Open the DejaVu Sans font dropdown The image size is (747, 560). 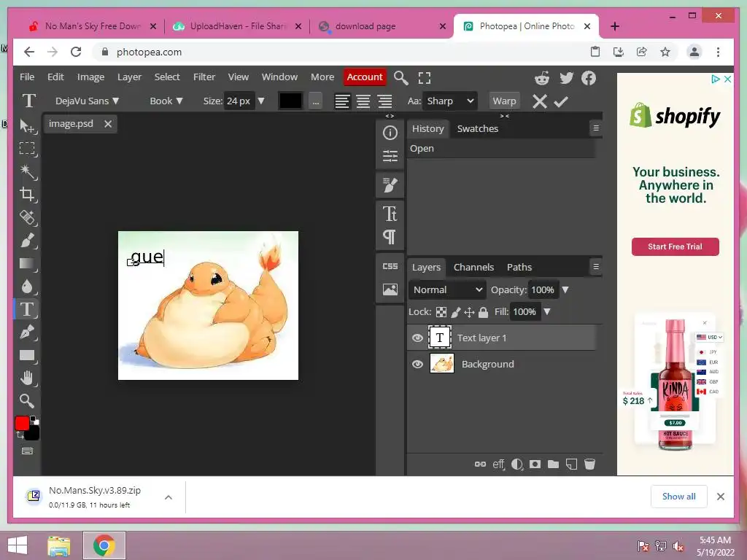point(88,101)
